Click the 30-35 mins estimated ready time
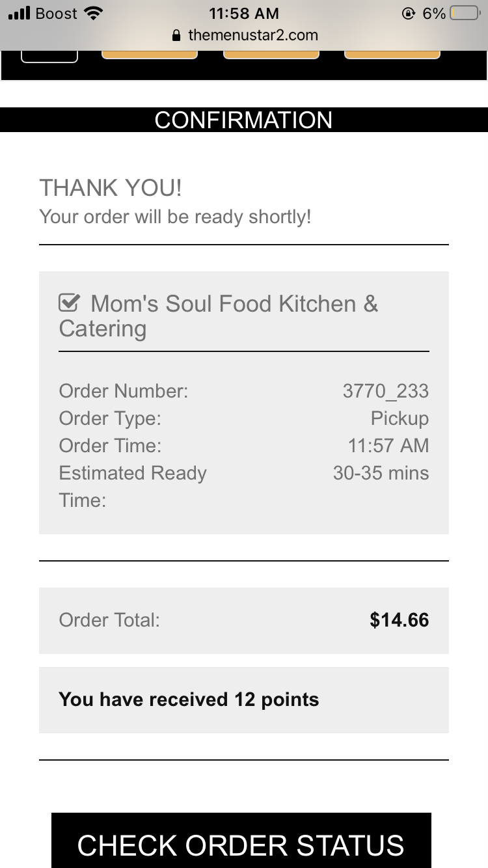The width and height of the screenshot is (488, 868). (381, 473)
